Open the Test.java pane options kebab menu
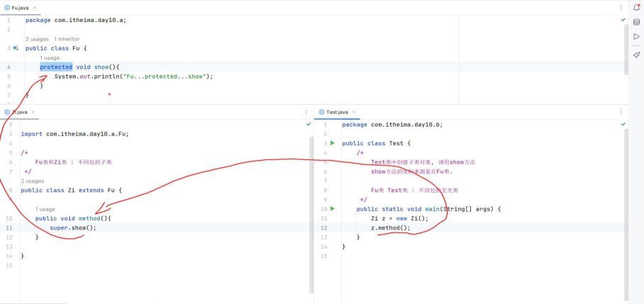644x304 pixels. (621, 112)
